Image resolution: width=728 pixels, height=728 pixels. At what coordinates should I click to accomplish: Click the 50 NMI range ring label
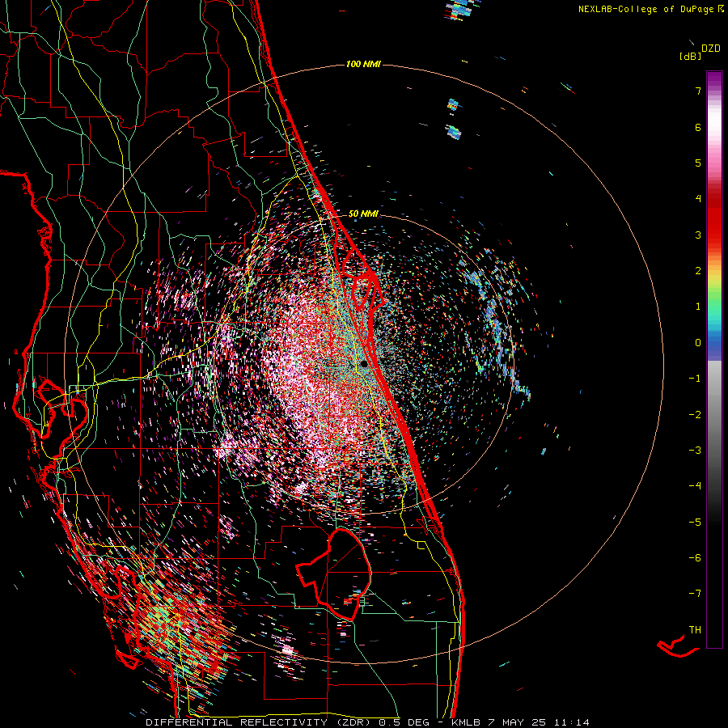pyautogui.click(x=363, y=214)
